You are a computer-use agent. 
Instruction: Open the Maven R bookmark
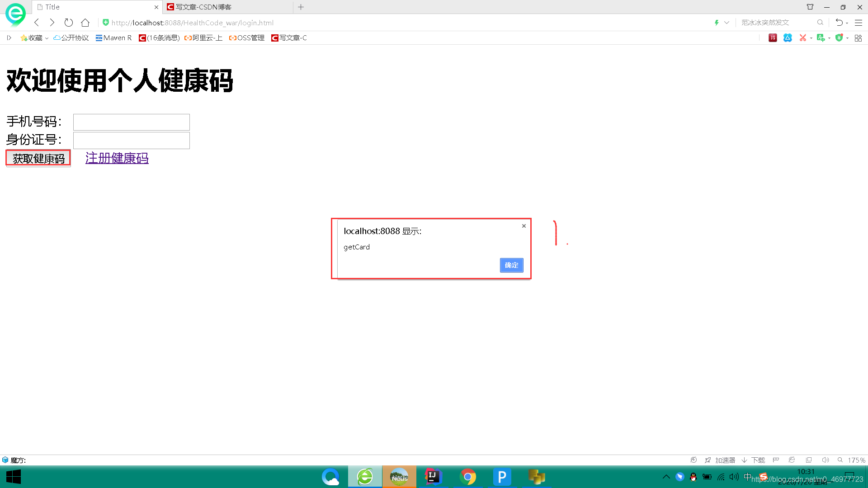[113, 38]
